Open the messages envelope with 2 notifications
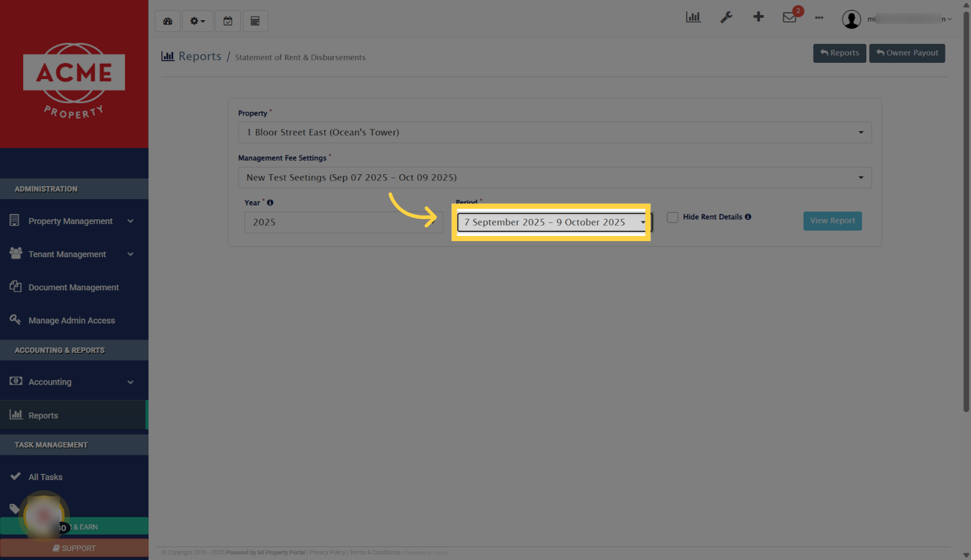This screenshot has width=971, height=560. pyautogui.click(x=789, y=17)
